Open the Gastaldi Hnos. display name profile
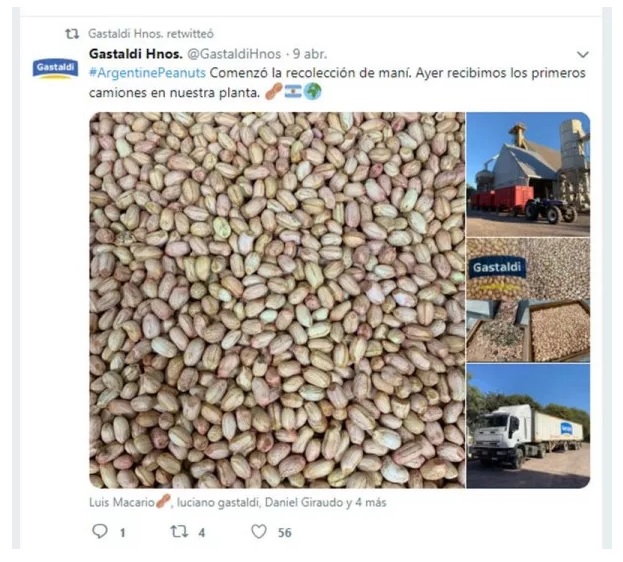Viewport: 623px width, 562px height. click(x=136, y=54)
